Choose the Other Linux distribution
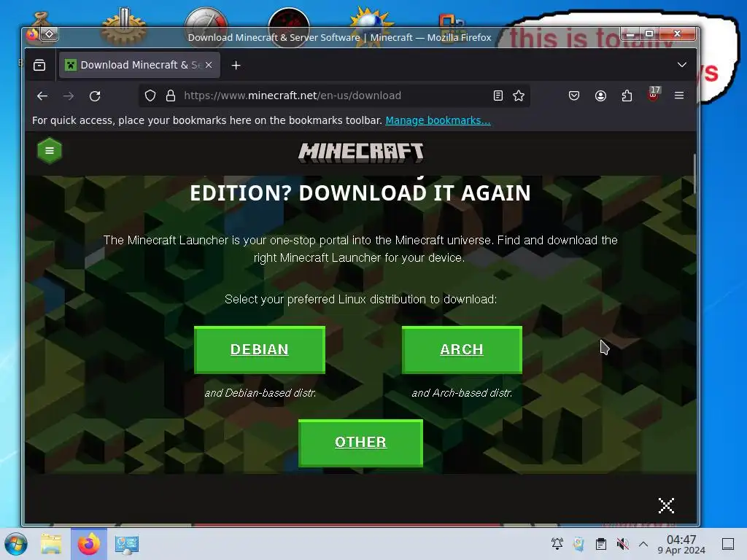The width and height of the screenshot is (747, 560). pos(360,443)
